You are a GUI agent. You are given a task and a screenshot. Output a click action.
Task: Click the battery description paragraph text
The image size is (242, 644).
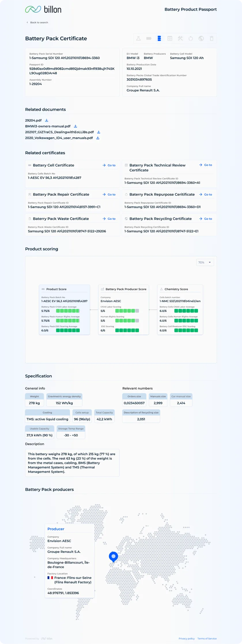[x=72, y=463]
